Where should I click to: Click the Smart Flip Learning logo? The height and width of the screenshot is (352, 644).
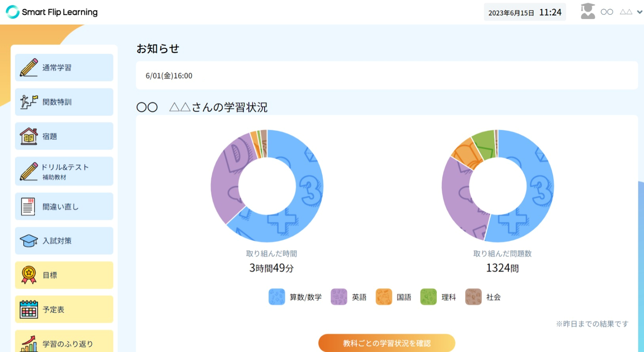click(52, 12)
